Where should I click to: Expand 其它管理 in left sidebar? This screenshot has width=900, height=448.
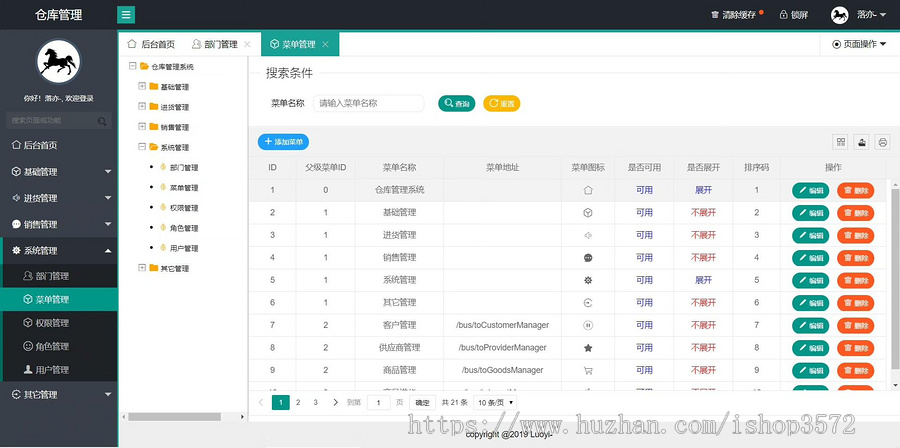pos(59,395)
